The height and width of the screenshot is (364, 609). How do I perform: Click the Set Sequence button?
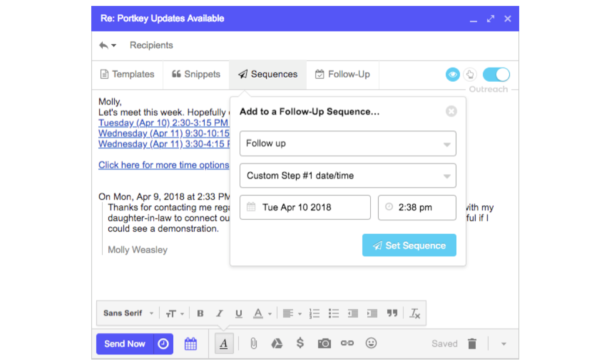409,245
